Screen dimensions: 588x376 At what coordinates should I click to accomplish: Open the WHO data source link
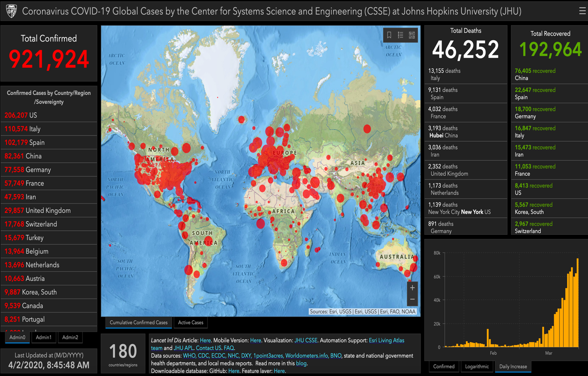pyautogui.click(x=190, y=356)
